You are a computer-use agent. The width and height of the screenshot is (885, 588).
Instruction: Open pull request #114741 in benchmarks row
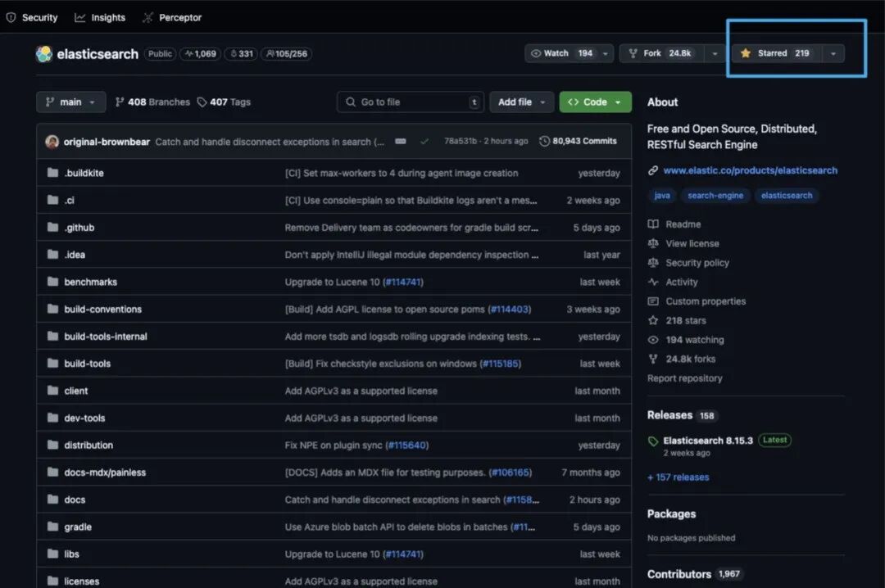pyautogui.click(x=403, y=283)
